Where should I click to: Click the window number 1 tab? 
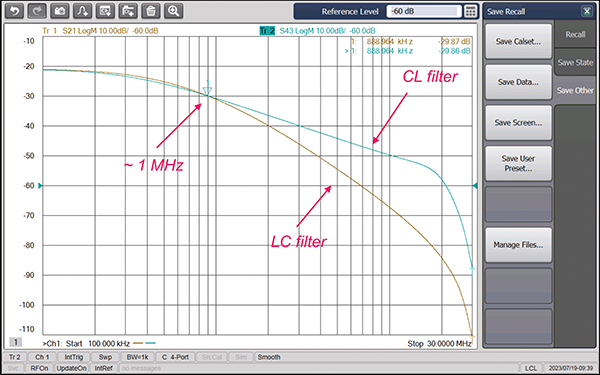(x=16, y=342)
